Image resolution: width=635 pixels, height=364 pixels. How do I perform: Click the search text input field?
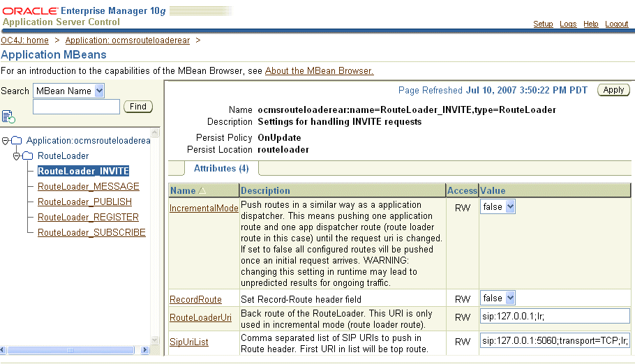76,107
